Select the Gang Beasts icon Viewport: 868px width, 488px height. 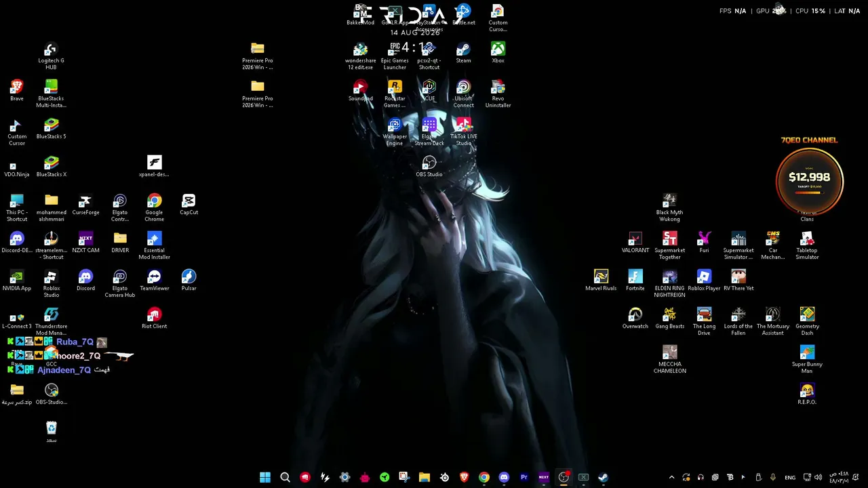coord(669,319)
